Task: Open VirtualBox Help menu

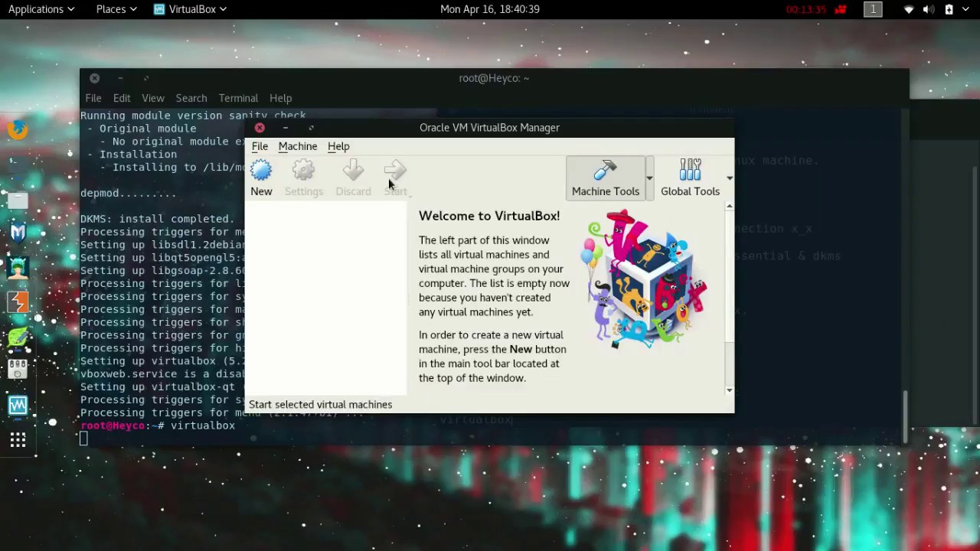Action: [338, 146]
